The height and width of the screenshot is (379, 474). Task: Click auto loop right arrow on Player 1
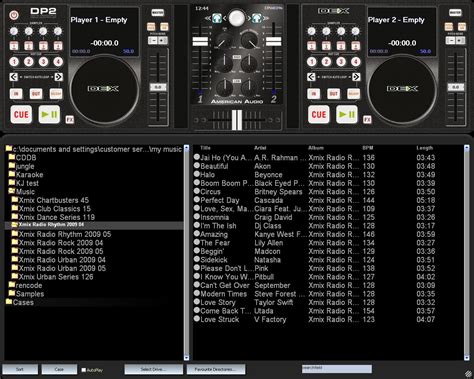pos(59,77)
